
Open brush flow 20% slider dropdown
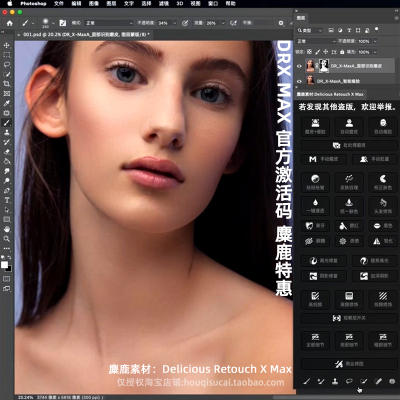coord(223,23)
